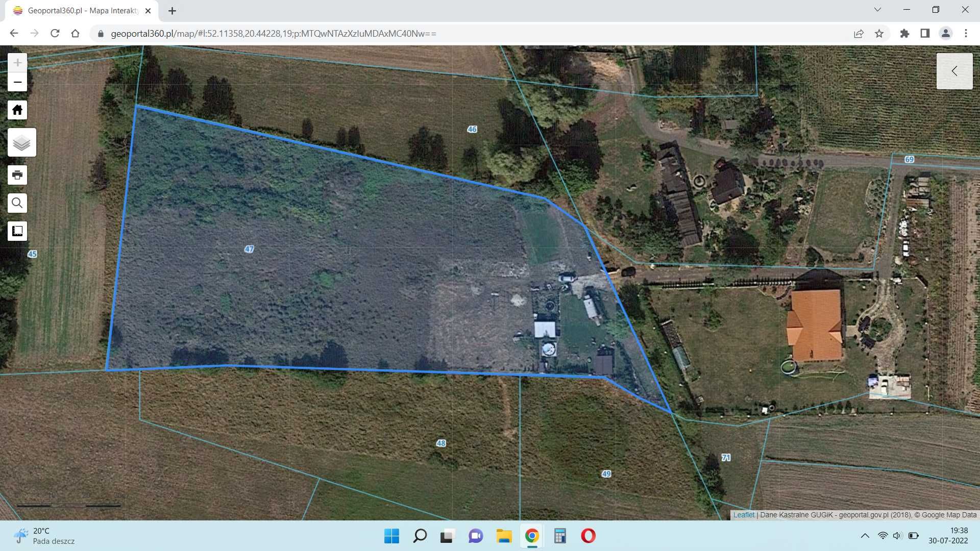Show hidden system tray icons

click(x=865, y=536)
